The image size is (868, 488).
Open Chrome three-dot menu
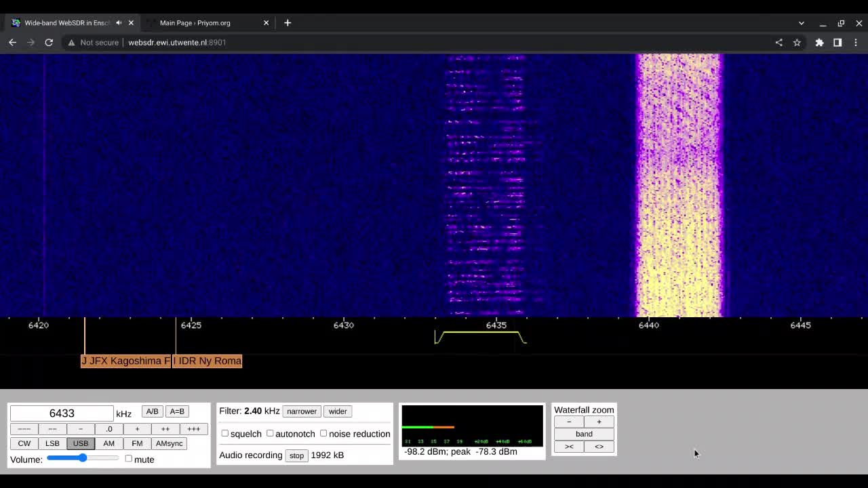pyautogui.click(x=856, y=42)
